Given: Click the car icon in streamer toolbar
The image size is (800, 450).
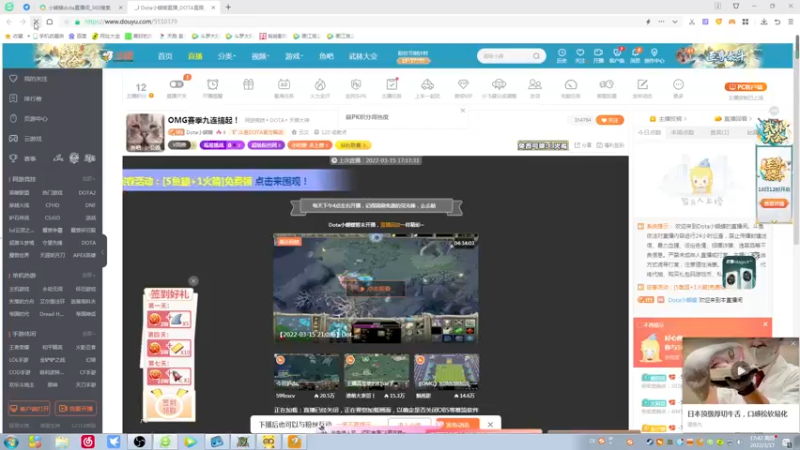Looking at the screenshot, I should (x=428, y=85).
